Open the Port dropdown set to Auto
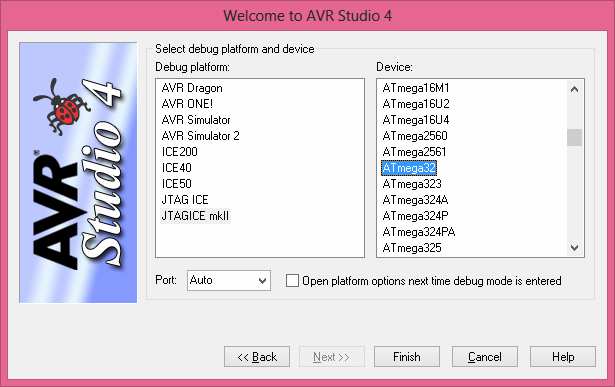 [229, 281]
